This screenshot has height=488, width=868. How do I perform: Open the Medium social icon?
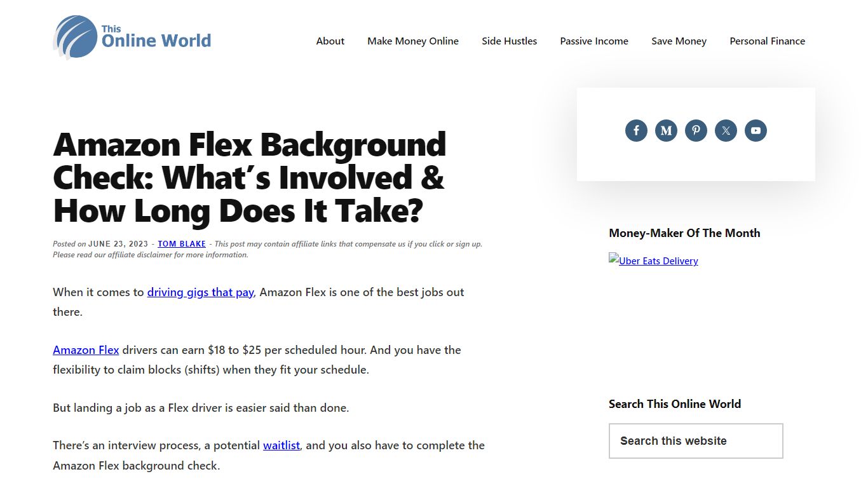pyautogui.click(x=666, y=130)
